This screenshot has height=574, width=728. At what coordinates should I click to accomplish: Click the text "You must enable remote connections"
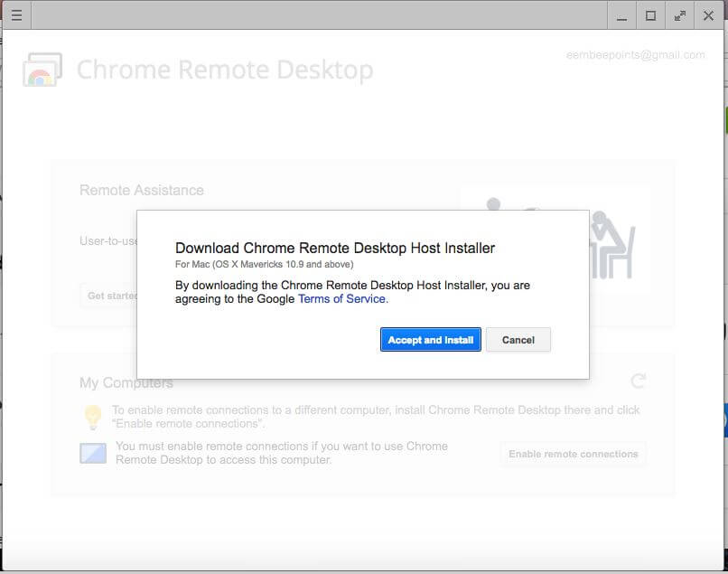pos(282,453)
